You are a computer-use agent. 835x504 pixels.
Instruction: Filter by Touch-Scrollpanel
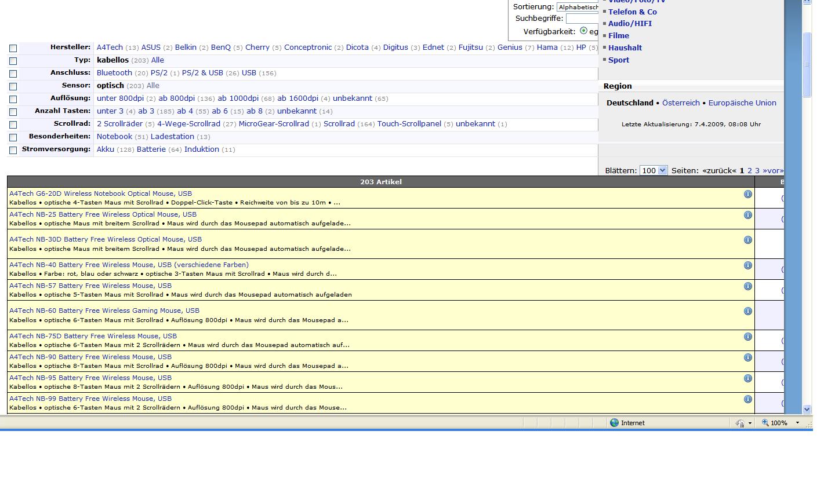pyautogui.click(x=409, y=124)
